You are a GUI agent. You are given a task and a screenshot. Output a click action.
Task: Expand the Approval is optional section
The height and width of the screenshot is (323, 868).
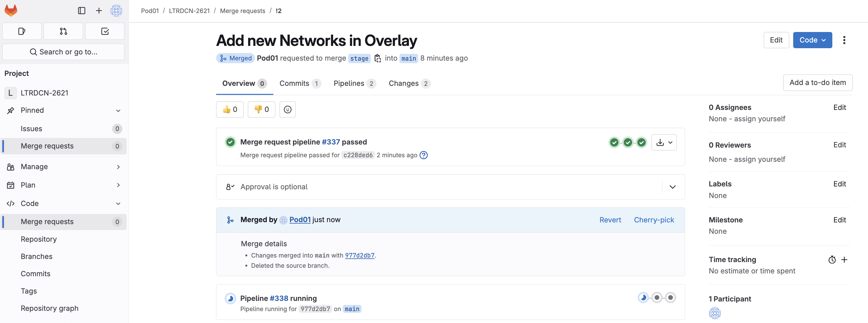(672, 187)
